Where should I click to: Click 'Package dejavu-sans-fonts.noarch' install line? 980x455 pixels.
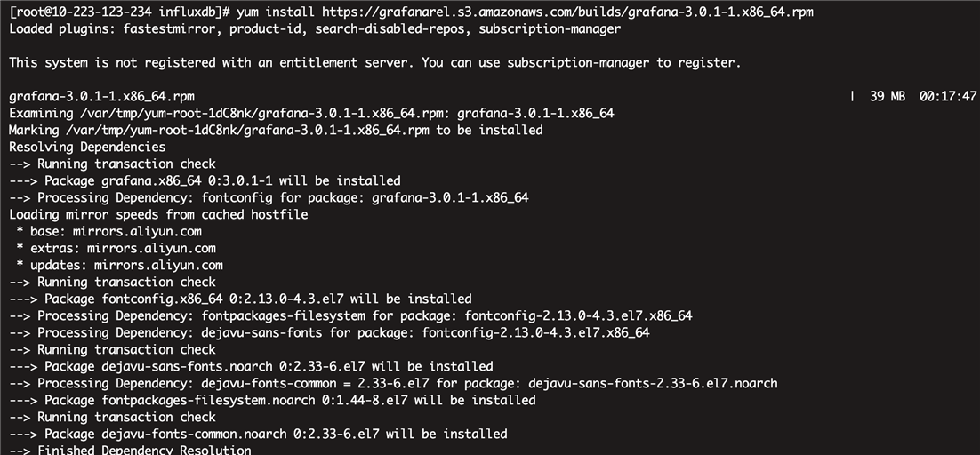pyautogui.click(x=252, y=366)
